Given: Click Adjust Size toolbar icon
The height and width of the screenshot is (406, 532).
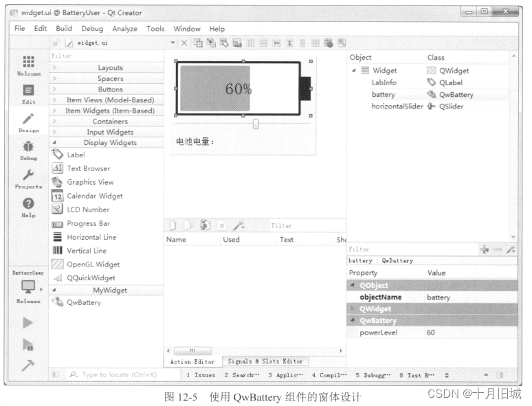Looking at the screenshot, I should coord(342,43).
